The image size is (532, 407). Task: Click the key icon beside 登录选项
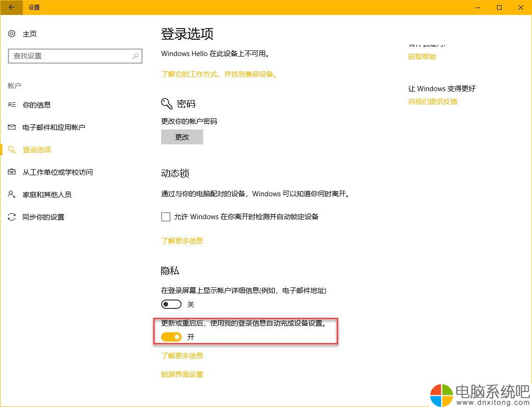12,150
